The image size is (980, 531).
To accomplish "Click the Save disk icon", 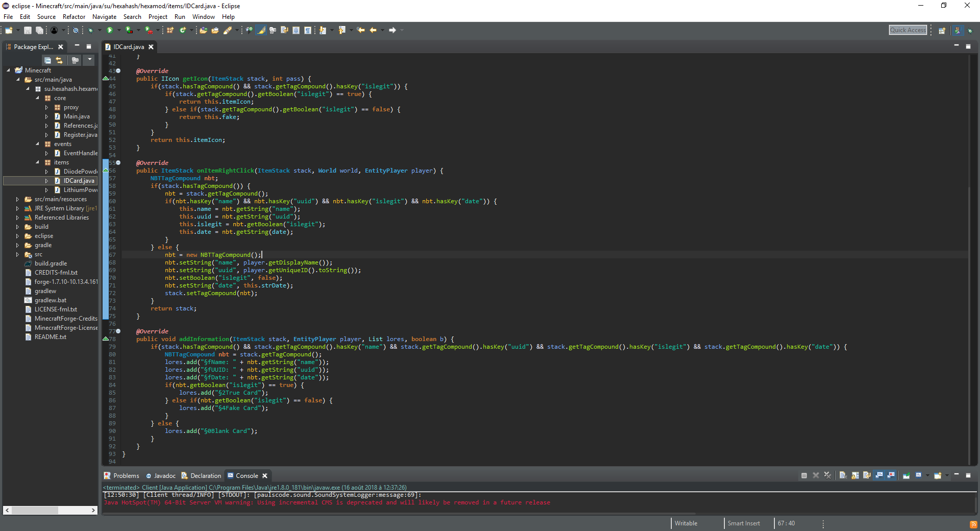I will [x=28, y=31].
